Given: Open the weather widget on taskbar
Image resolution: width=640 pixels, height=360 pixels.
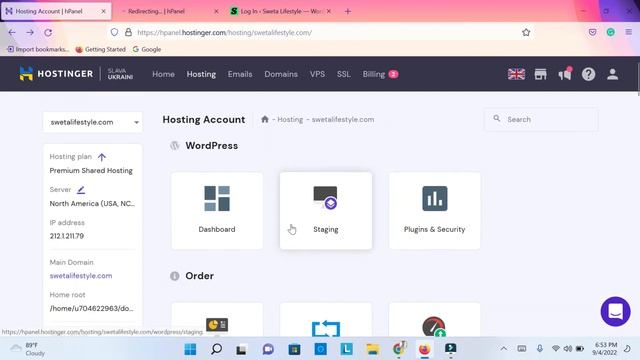Looking at the screenshot, I should coord(27,349).
